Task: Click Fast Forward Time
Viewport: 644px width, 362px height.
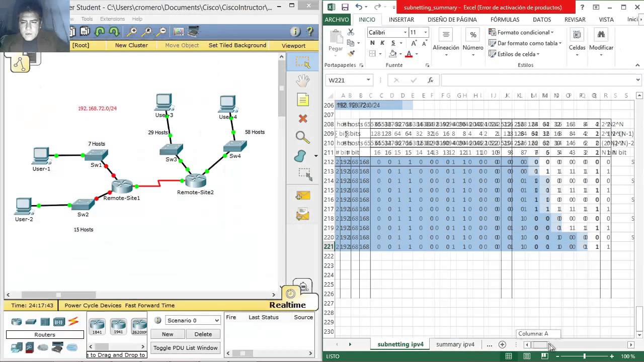Action: click(150, 305)
